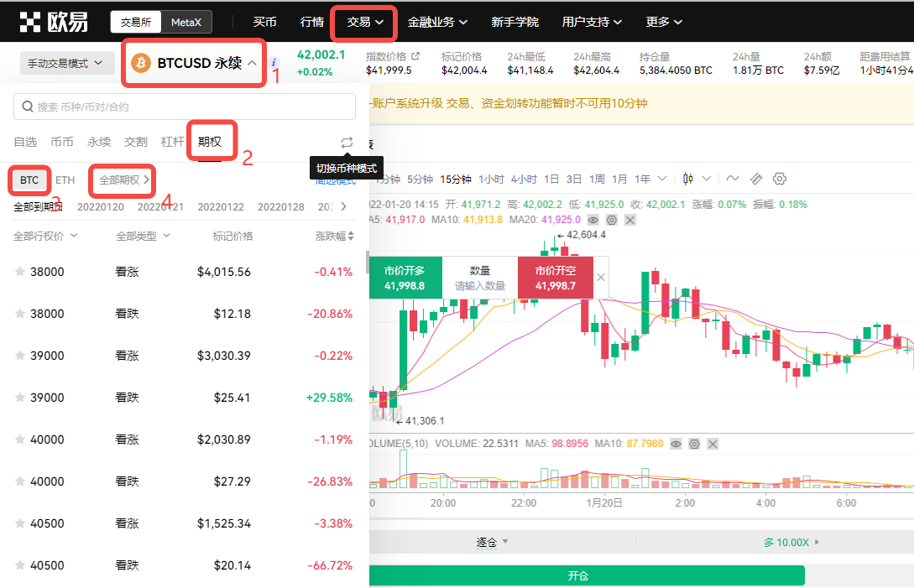Switch to futures delivery tab
Viewport: 914px width, 588px height.
point(135,142)
